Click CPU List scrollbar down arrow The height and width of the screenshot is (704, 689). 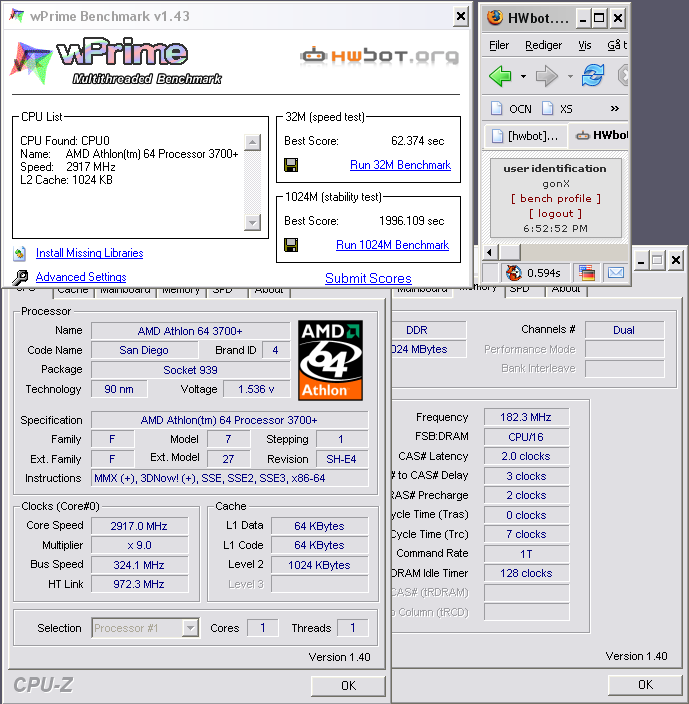pyautogui.click(x=252, y=222)
